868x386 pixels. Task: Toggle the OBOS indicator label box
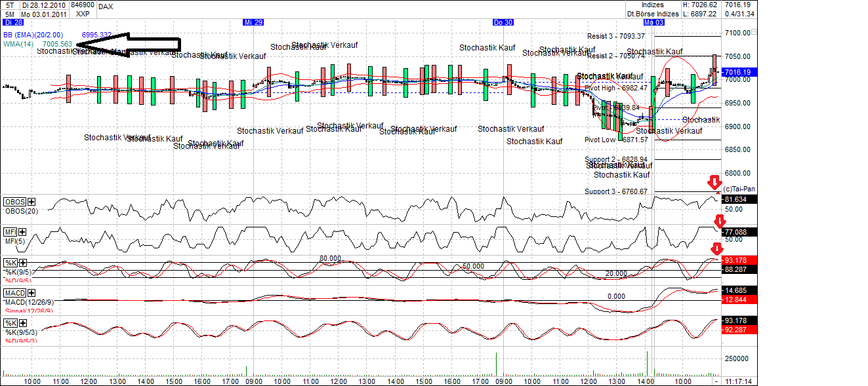click(x=14, y=201)
